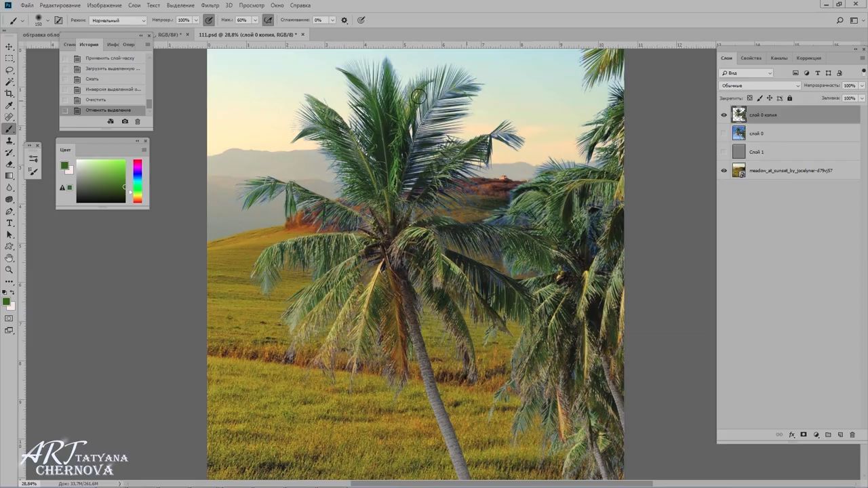Select the Move tool

coord(9,47)
